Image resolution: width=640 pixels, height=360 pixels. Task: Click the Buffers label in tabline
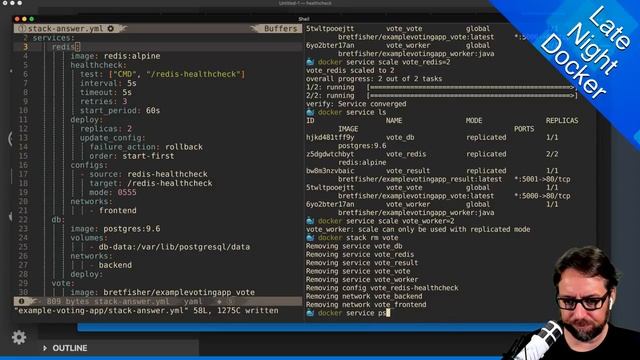[x=280, y=29]
